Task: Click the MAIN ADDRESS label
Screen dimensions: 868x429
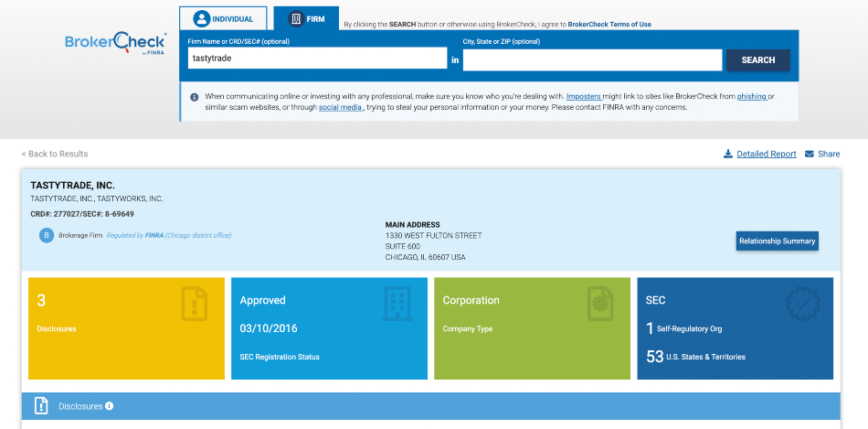Action: click(x=412, y=224)
